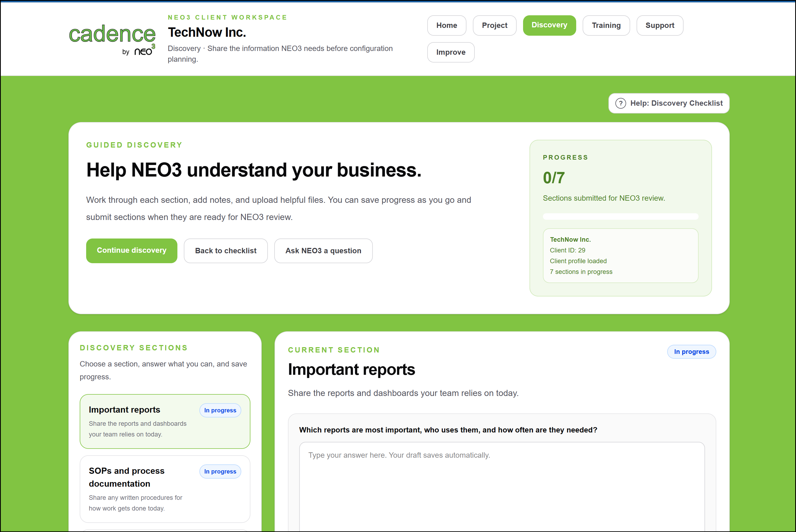Go to the Project tab
Viewport: 796px width, 532px height.
[x=494, y=25]
